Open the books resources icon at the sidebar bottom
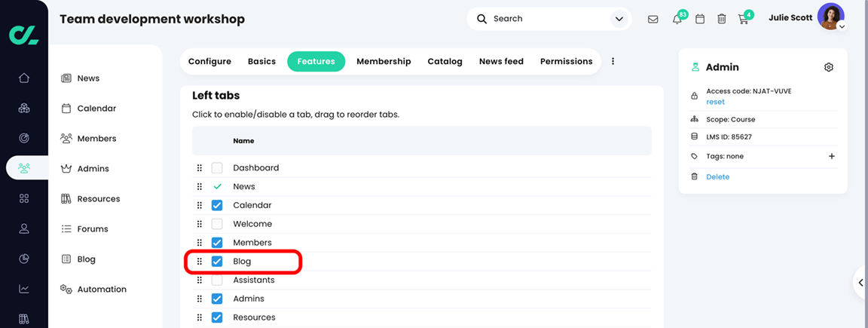 (x=24, y=319)
